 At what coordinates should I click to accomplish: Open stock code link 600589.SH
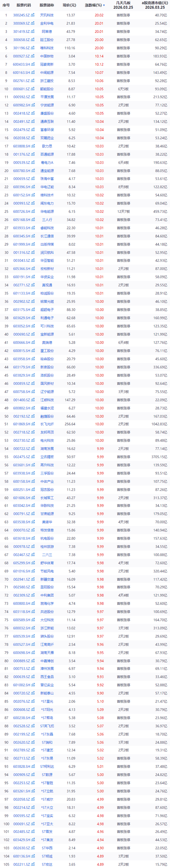pos(21,620)
